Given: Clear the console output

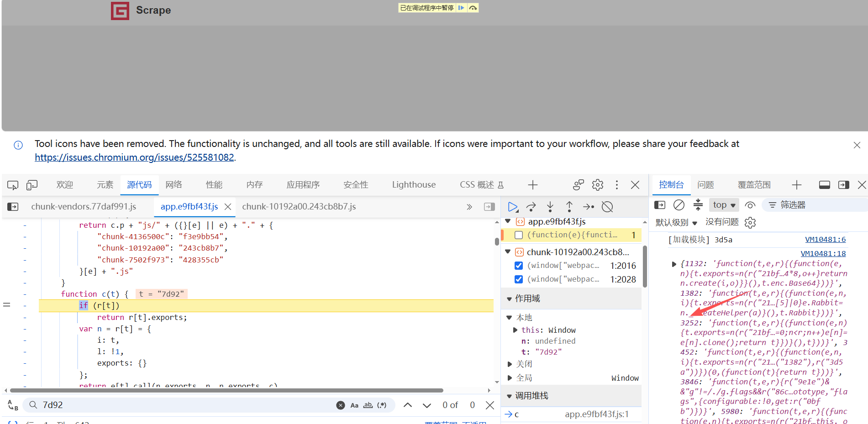Looking at the screenshot, I should (x=679, y=205).
